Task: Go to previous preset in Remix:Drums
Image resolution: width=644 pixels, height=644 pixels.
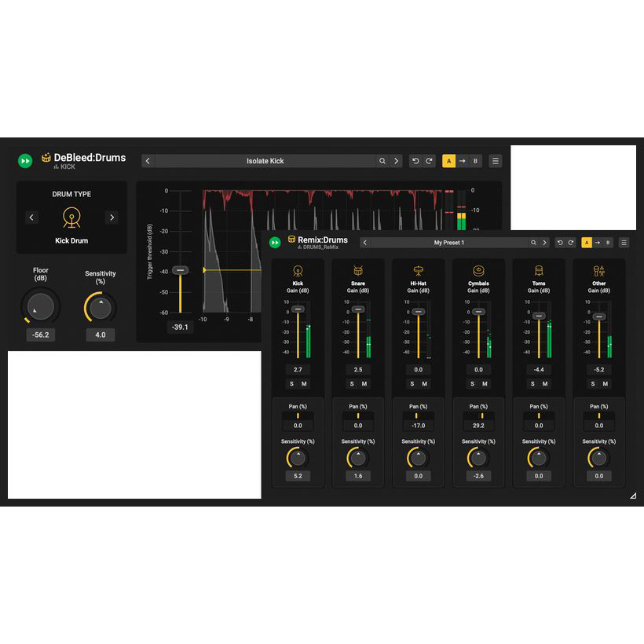Action: point(364,243)
